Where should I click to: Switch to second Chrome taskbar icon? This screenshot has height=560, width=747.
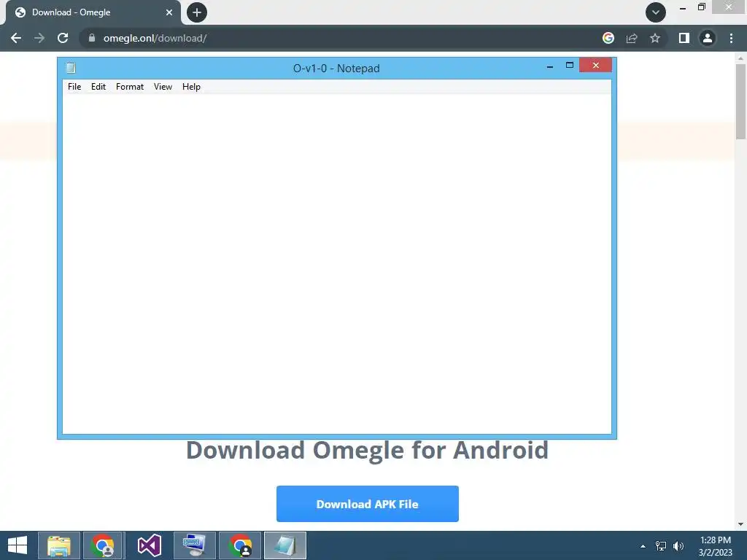coord(240,545)
